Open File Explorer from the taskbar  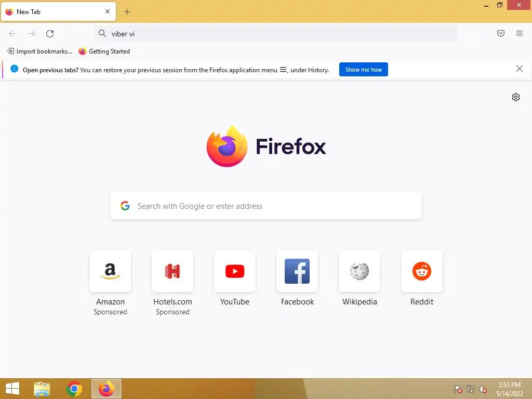42,389
